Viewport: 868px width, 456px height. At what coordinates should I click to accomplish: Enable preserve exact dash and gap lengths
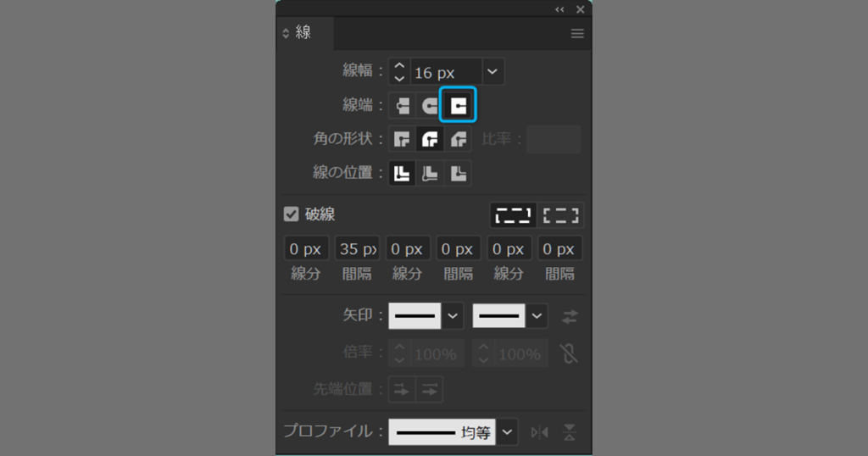tap(514, 214)
